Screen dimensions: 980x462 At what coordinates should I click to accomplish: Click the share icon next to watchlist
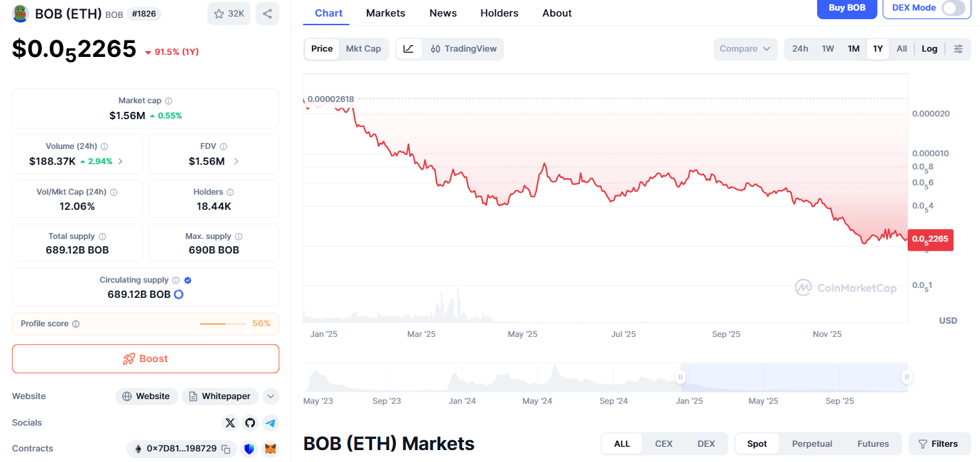[x=267, y=13]
